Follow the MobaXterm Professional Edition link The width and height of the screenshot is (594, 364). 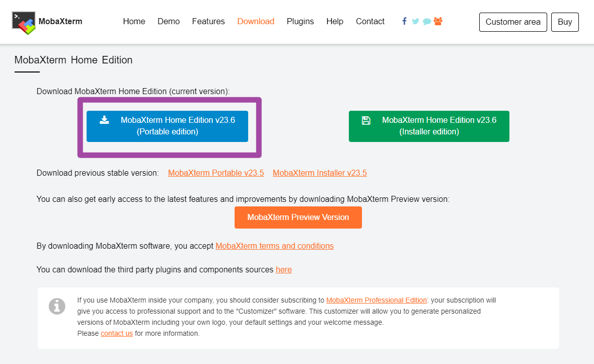pyautogui.click(x=376, y=300)
